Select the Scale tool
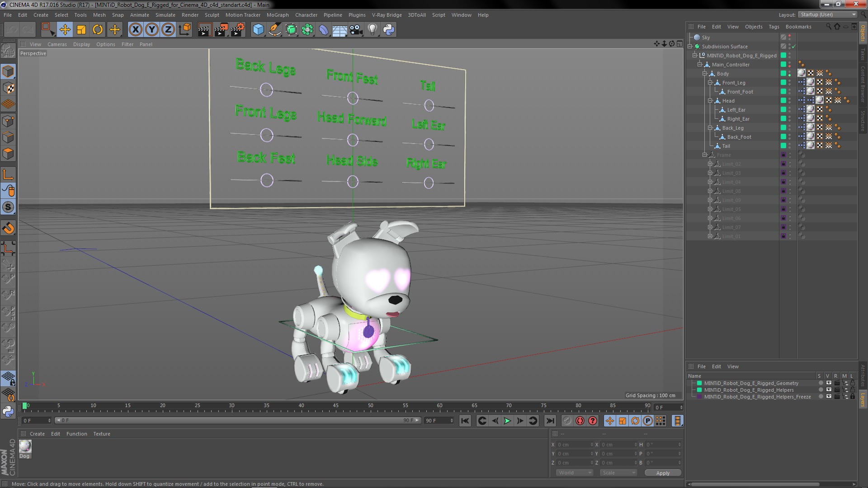 pos(81,30)
